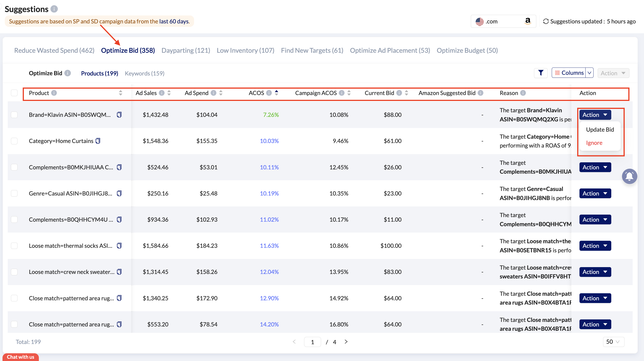The image size is (644, 361).
Task: Open the Keywords (159) sub-tab
Action: [145, 73]
